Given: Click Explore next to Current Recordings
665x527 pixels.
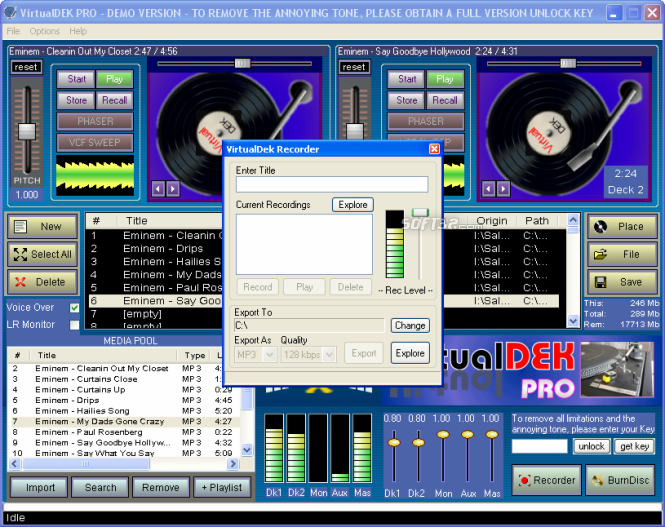Looking at the screenshot, I should (x=353, y=205).
